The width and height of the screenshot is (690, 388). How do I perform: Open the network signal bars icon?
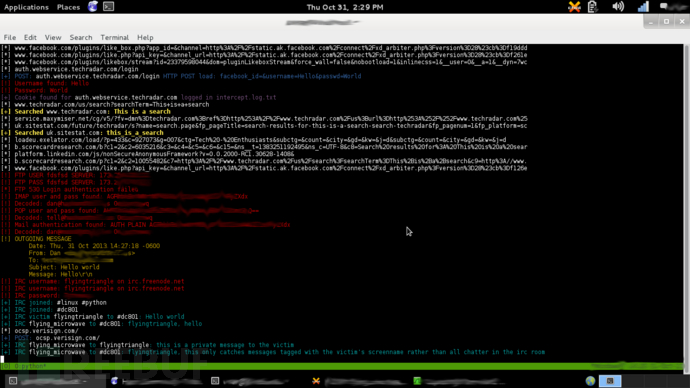[643, 7]
